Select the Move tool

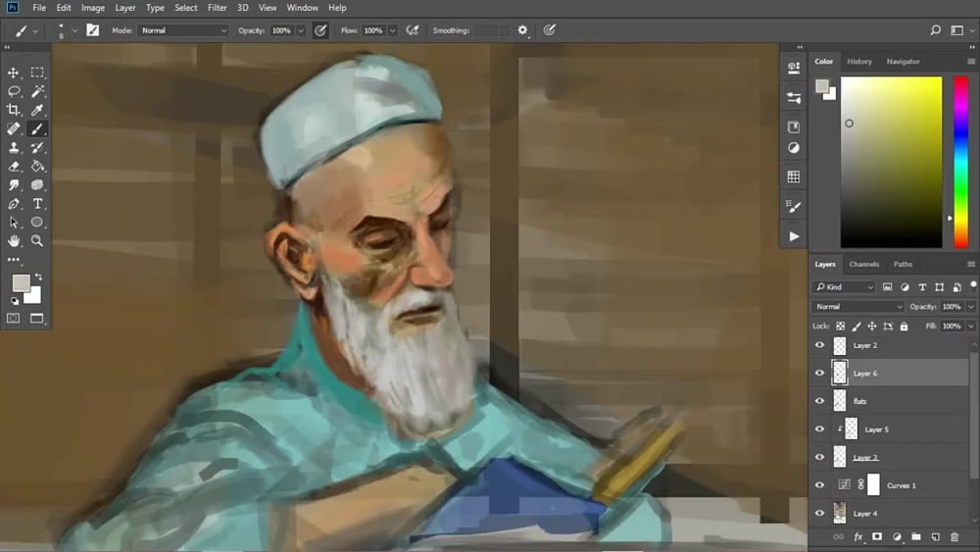[13, 74]
